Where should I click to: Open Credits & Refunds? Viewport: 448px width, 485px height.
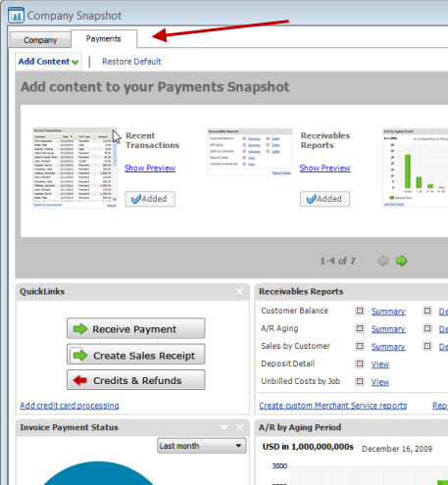pos(136,380)
